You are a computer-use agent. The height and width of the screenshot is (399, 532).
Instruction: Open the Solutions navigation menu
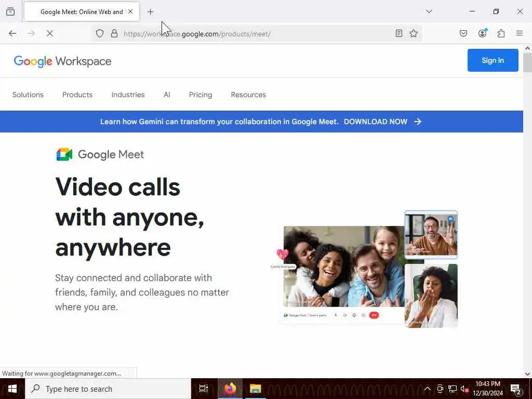28,95
